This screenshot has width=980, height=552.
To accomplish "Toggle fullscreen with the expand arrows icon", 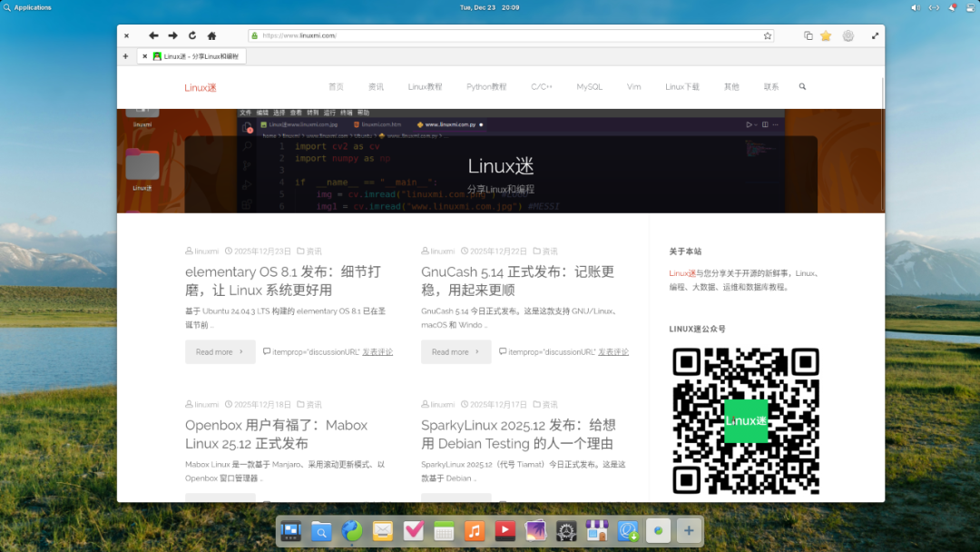I will (x=875, y=35).
